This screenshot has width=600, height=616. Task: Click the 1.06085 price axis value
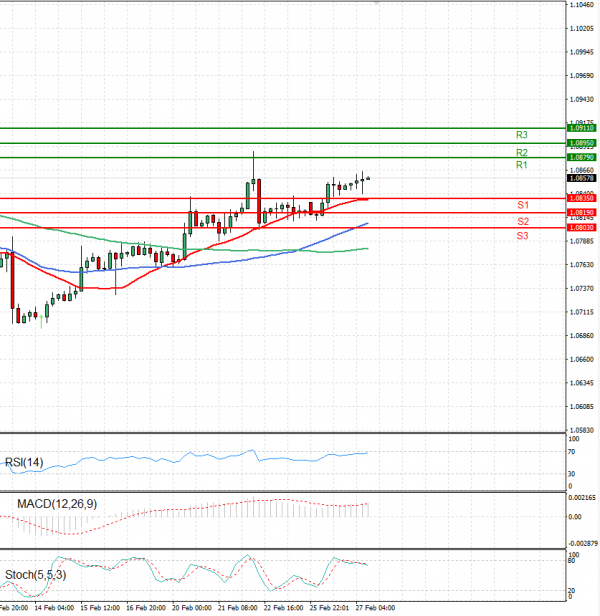coord(582,407)
